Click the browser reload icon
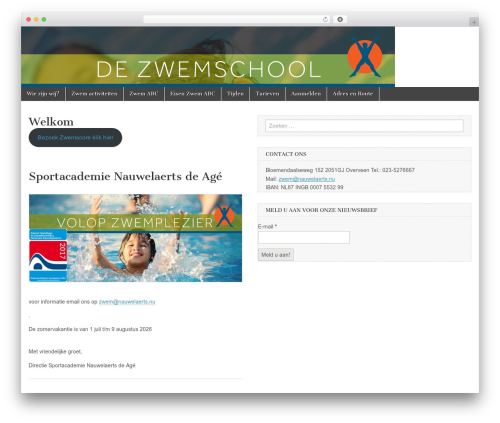The width and height of the screenshot is (500, 423). [325, 19]
